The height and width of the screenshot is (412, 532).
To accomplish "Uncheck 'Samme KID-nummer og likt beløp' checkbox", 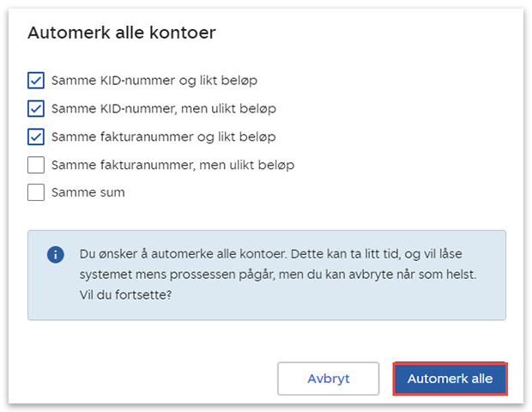I will click(x=36, y=81).
